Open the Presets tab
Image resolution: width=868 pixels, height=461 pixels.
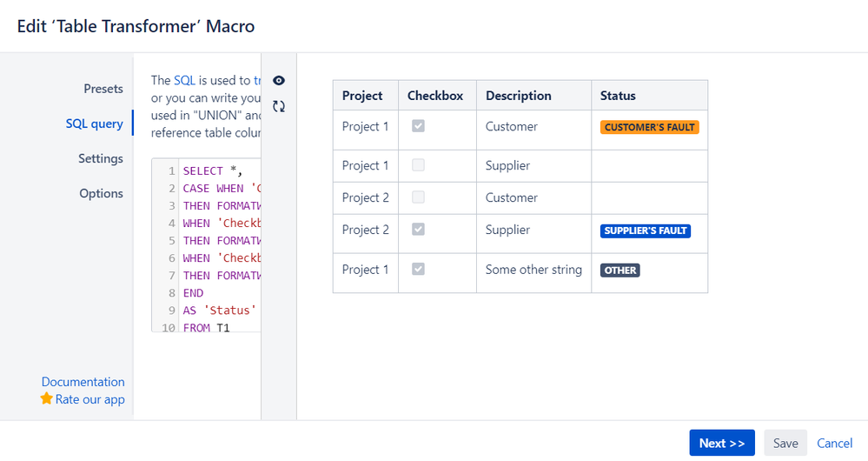[x=103, y=89]
